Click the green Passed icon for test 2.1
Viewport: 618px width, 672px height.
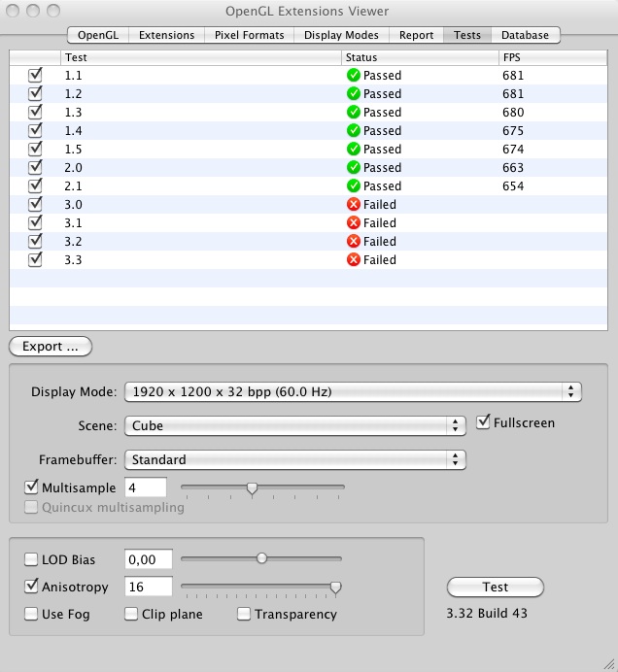point(354,185)
